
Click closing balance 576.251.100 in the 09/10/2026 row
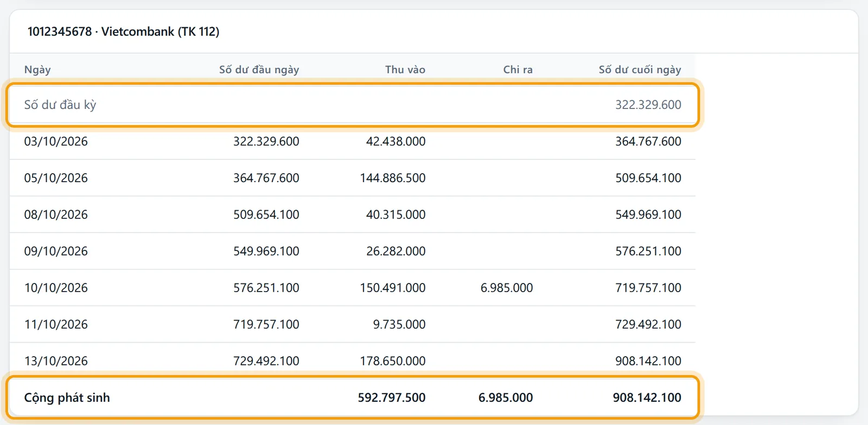[x=648, y=251]
